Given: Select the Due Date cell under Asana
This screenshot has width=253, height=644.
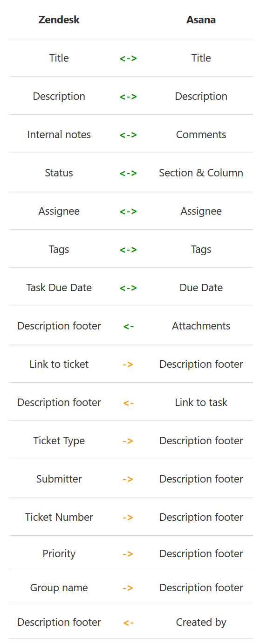Looking at the screenshot, I should (x=201, y=287).
